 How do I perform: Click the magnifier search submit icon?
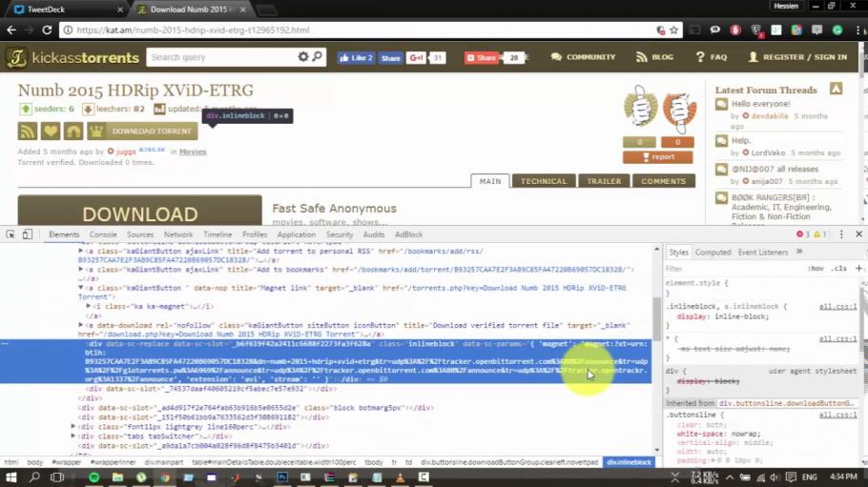click(318, 56)
